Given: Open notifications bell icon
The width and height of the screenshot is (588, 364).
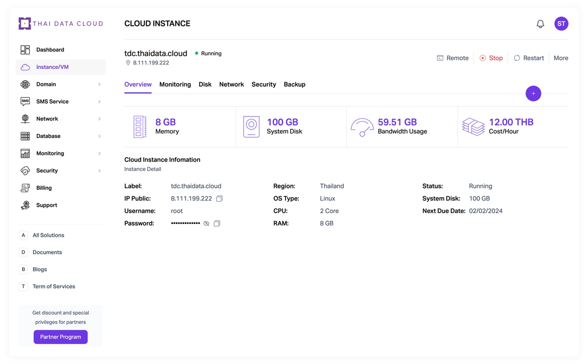Looking at the screenshot, I should pyautogui.click(x=540, y=24).
